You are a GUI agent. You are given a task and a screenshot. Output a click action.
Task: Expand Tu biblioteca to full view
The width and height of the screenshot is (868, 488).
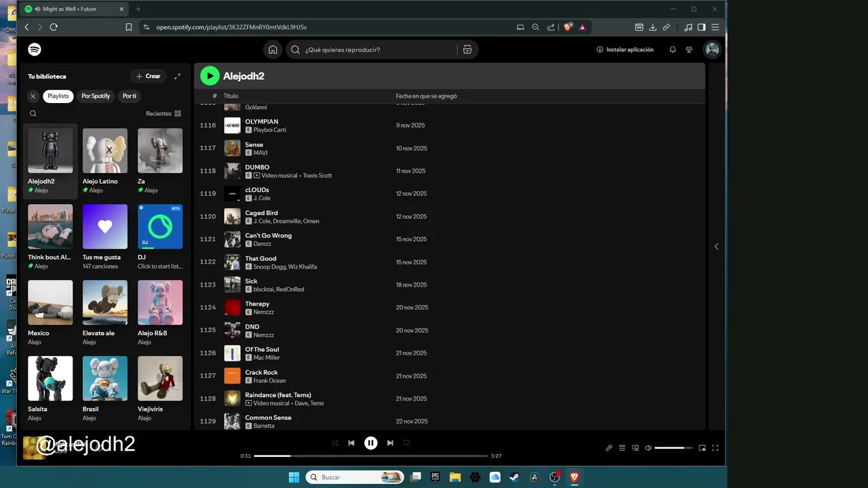coord(178,77)
